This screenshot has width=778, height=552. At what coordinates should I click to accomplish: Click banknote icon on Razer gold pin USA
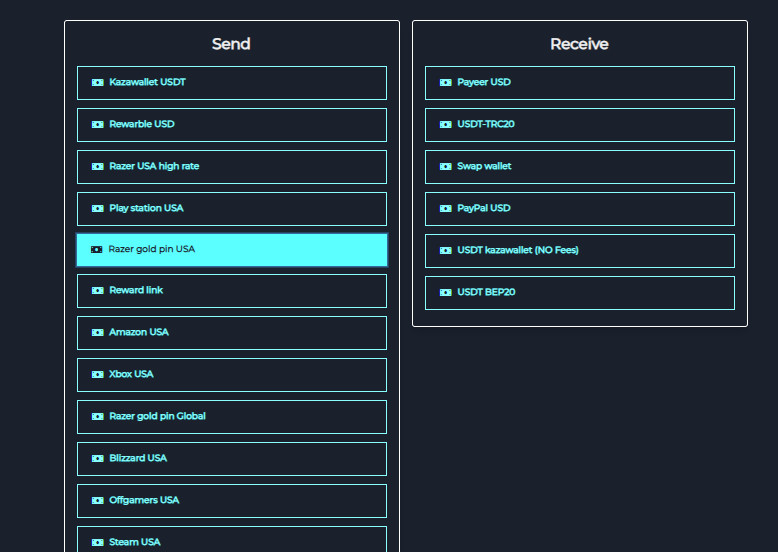coord(97,249)
